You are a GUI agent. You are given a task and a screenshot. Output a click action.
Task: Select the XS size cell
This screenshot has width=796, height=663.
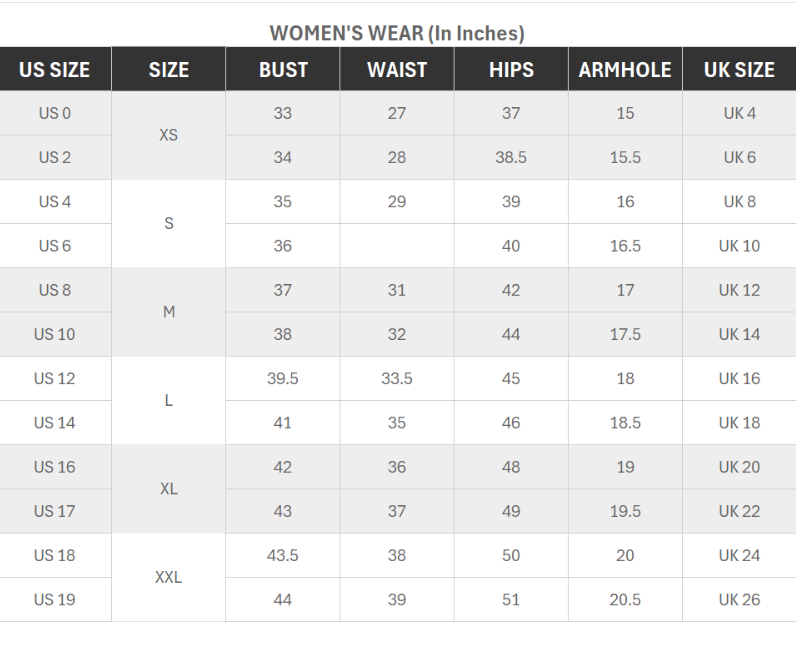pos(168,135)
